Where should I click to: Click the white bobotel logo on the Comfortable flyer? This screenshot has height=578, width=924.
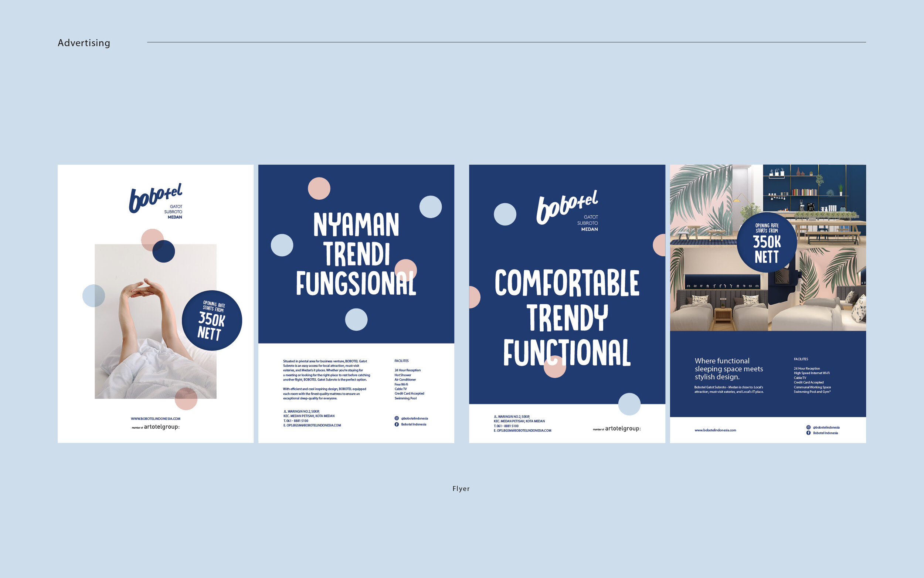(567, 206)
